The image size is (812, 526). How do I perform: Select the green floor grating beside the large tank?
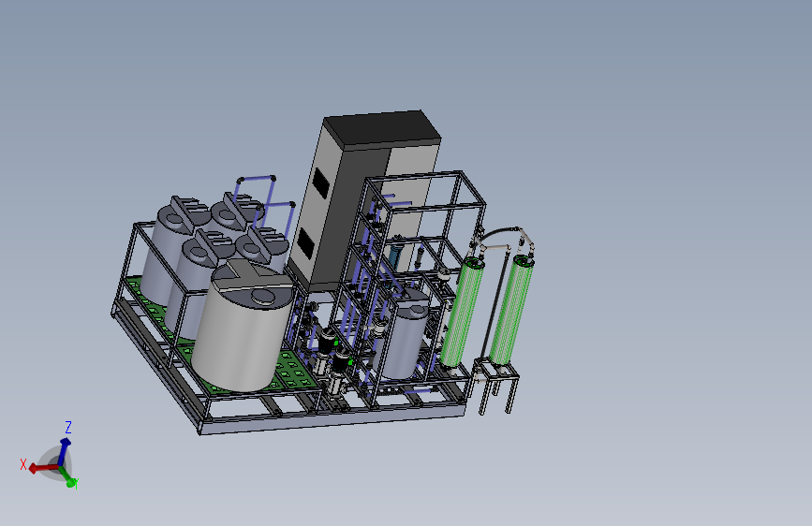coord(294,370)
